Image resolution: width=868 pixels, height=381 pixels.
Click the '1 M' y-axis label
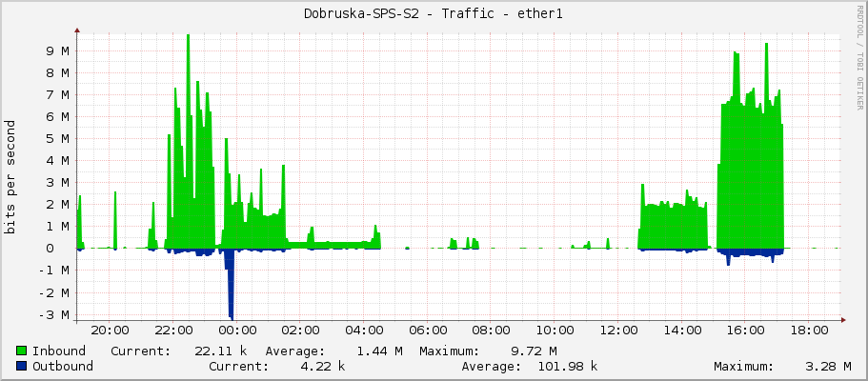click(x=57, y=226)
